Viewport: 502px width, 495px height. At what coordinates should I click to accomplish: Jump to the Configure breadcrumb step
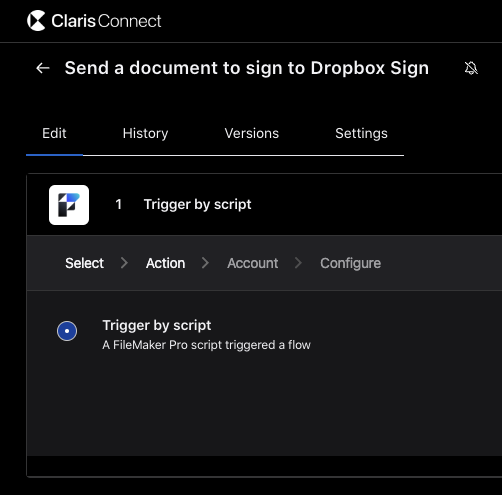pos(351,263)
